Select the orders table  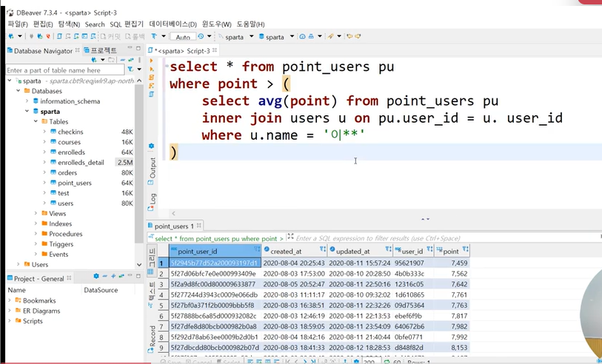coord(67,172)
